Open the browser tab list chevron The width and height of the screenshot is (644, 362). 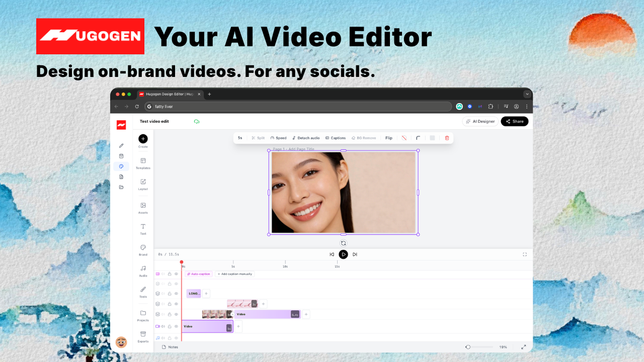pos(527,94)
